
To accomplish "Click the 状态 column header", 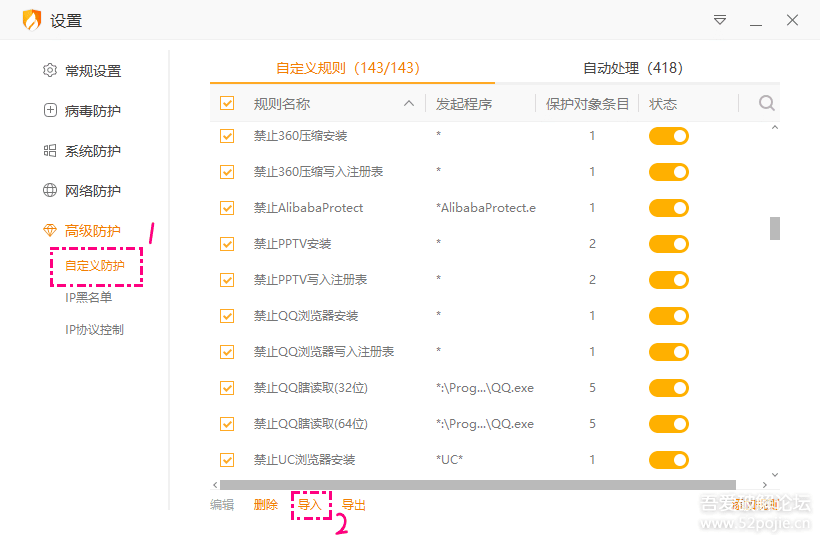I will coord(663,104).
